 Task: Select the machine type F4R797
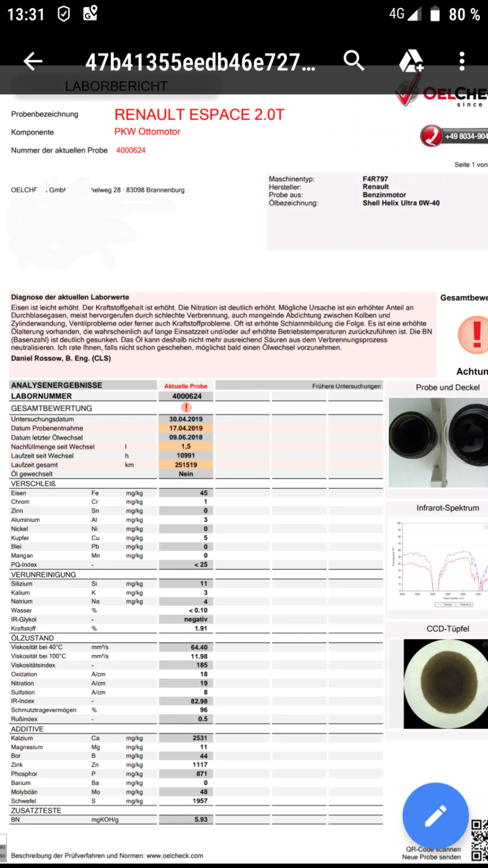click(375, 179)
